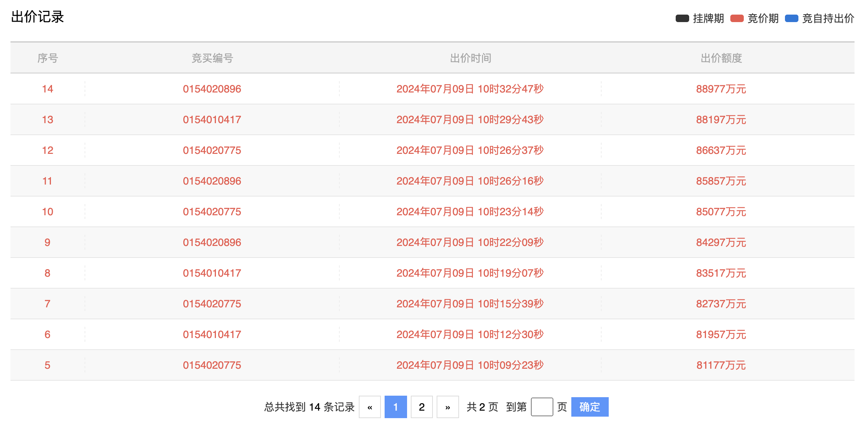Select row with sequence number 9
Screen dimensions: 868x423
(48, 243)
